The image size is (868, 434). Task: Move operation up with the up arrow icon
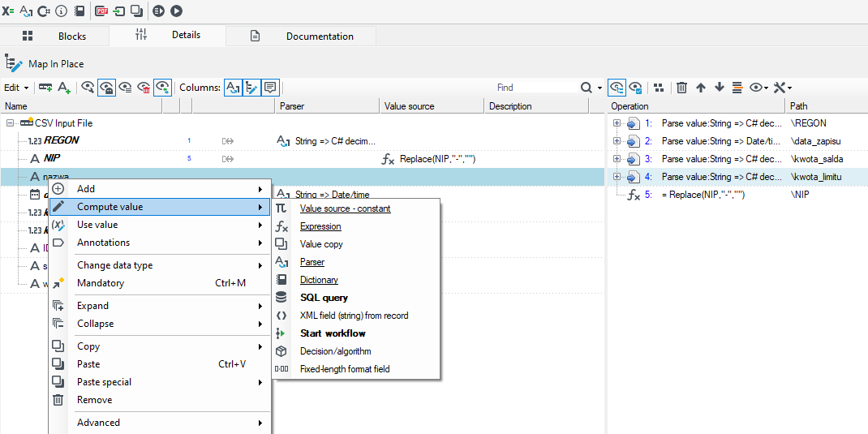(701, 88)
